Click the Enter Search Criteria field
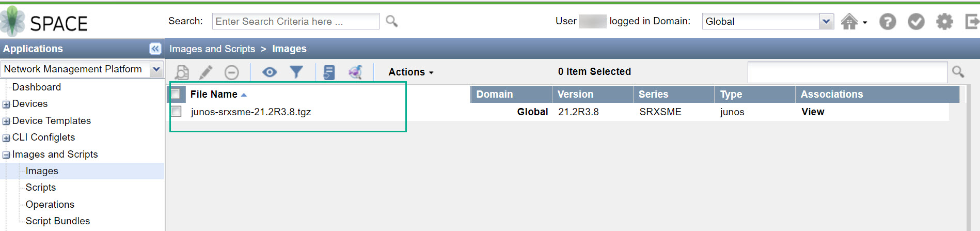Screen dimensions: 980x231 [x=295, y=22]
